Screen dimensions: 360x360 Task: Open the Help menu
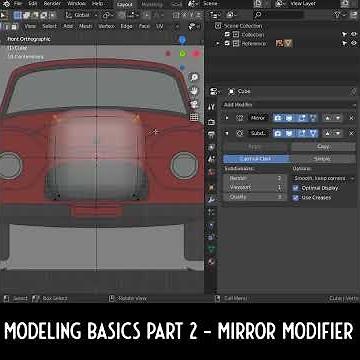(x=97, y=4)
